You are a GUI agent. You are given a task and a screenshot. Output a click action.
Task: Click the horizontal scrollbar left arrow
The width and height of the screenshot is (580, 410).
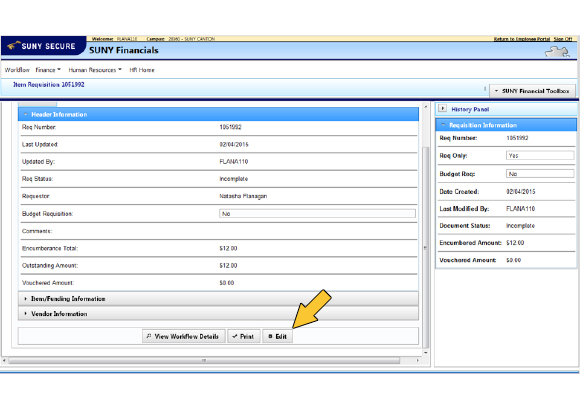click(4, 360)
